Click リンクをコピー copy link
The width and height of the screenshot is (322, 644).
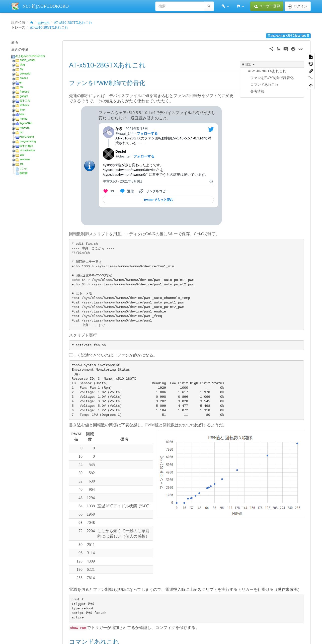click(x=154, y=191)
